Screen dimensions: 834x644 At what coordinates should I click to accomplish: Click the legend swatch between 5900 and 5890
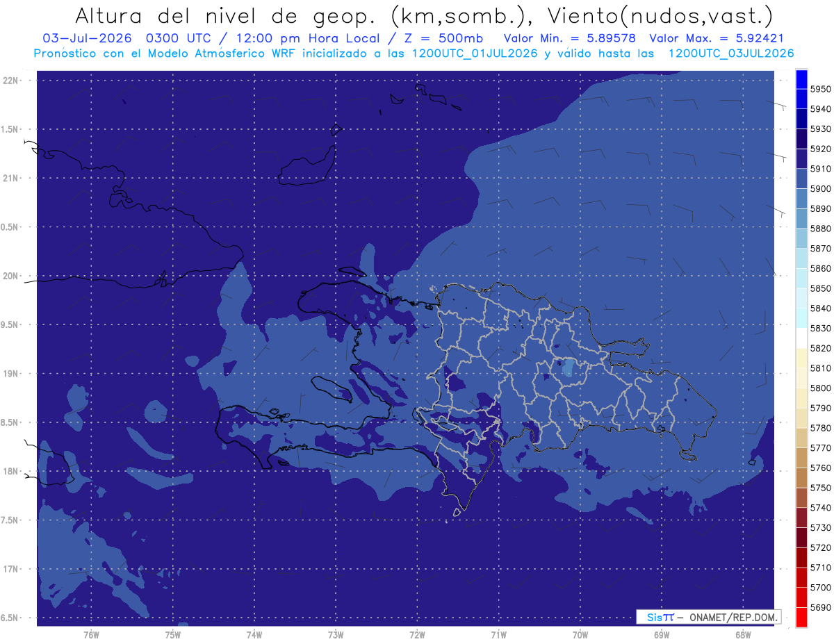801,199
